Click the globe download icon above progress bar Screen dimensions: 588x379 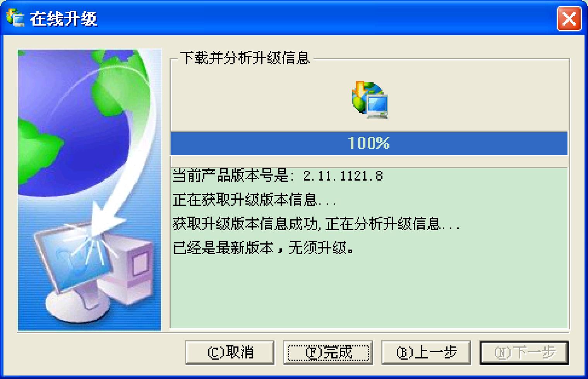coord(370,100)
